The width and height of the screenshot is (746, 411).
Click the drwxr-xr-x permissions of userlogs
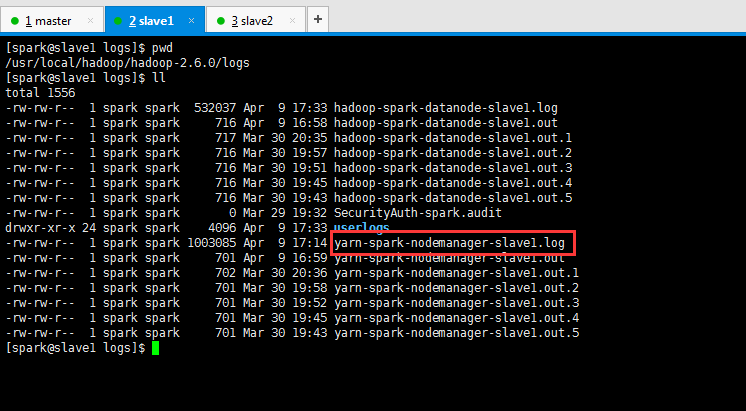point(40,228)
